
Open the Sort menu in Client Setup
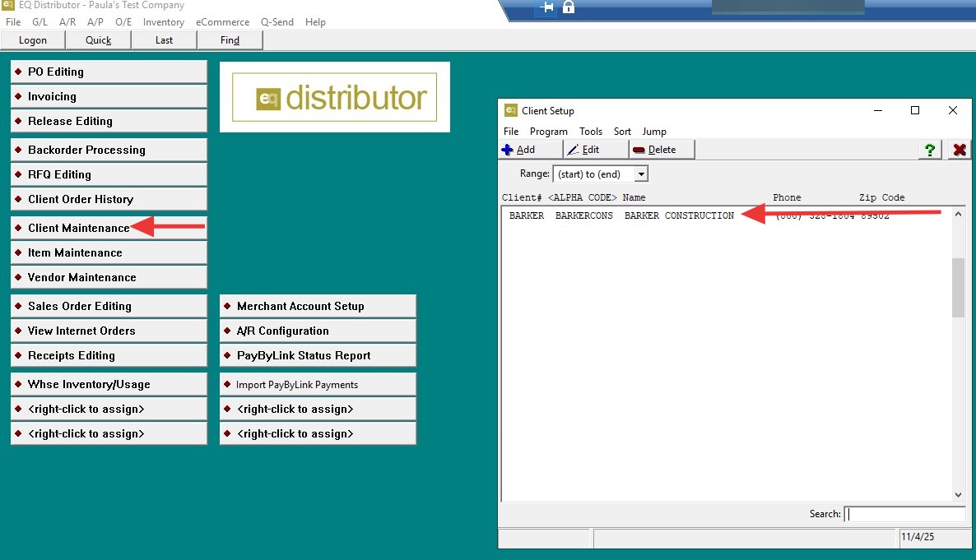(x=622, y=132)
